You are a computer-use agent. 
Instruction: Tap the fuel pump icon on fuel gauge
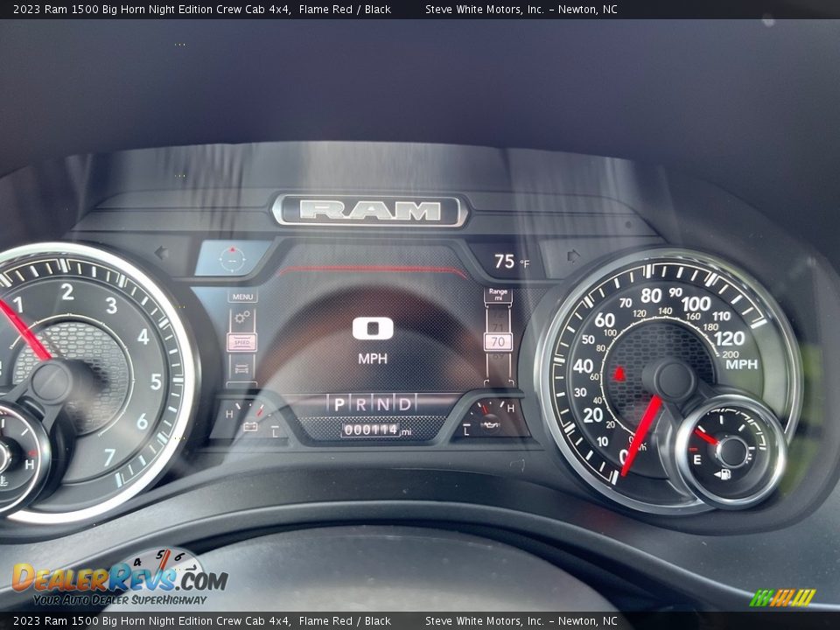coord(724,474)
